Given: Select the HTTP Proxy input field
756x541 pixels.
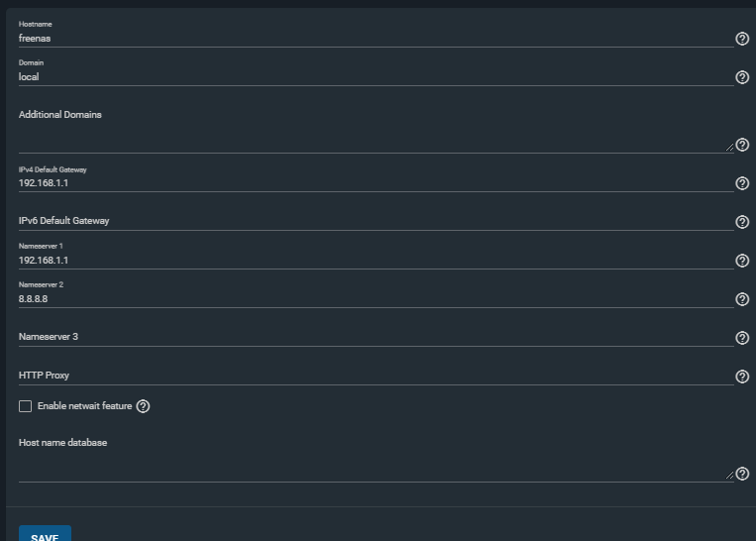Looking at the screenshot, I should point(377,377).
